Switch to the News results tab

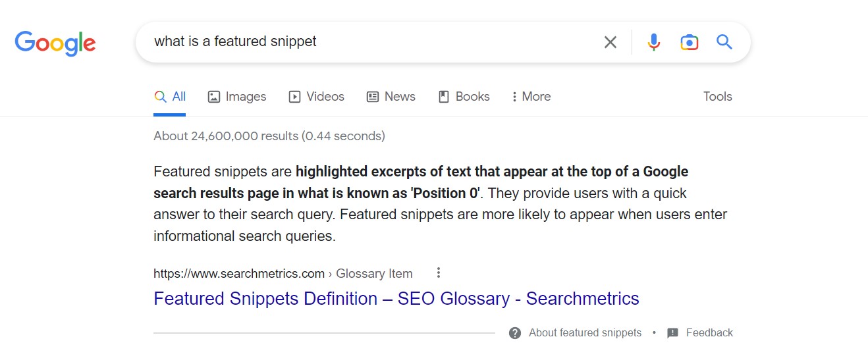click(391, 97)
